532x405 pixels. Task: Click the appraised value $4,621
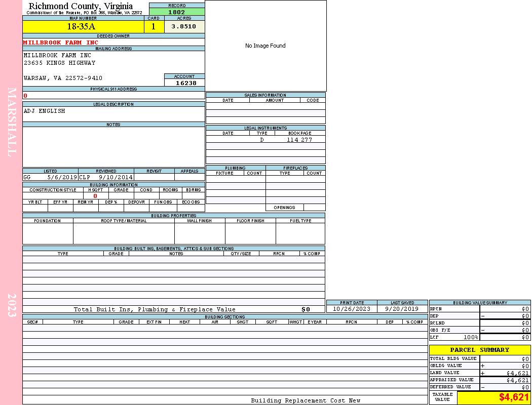(x=517, y=380)
